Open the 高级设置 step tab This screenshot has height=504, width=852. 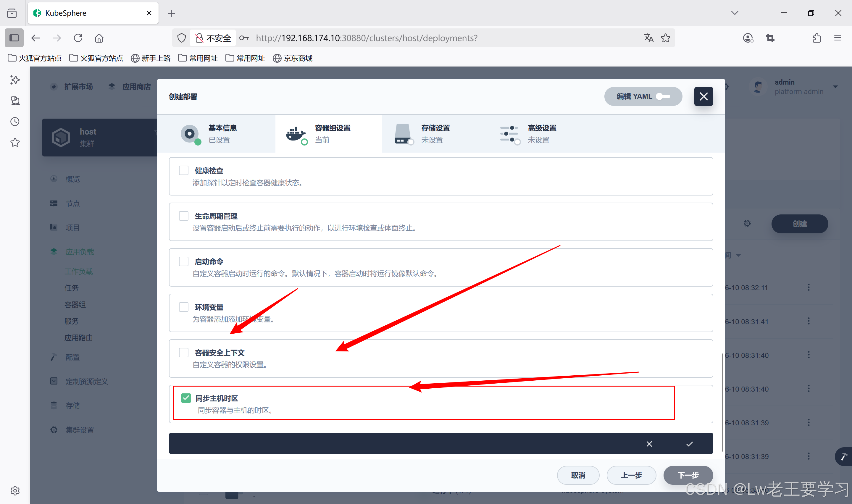click(542, 134)
